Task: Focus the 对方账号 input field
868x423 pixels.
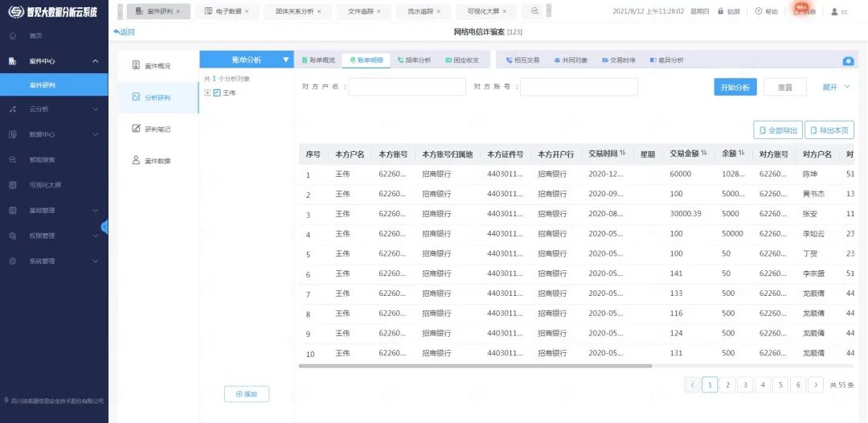Action: pyautogui.click(x=579, y=87)
